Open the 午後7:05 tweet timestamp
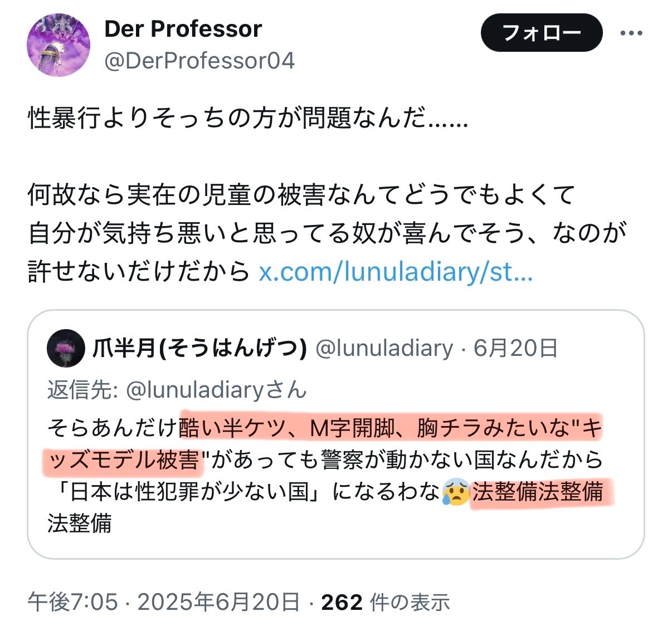 point(73,602)
